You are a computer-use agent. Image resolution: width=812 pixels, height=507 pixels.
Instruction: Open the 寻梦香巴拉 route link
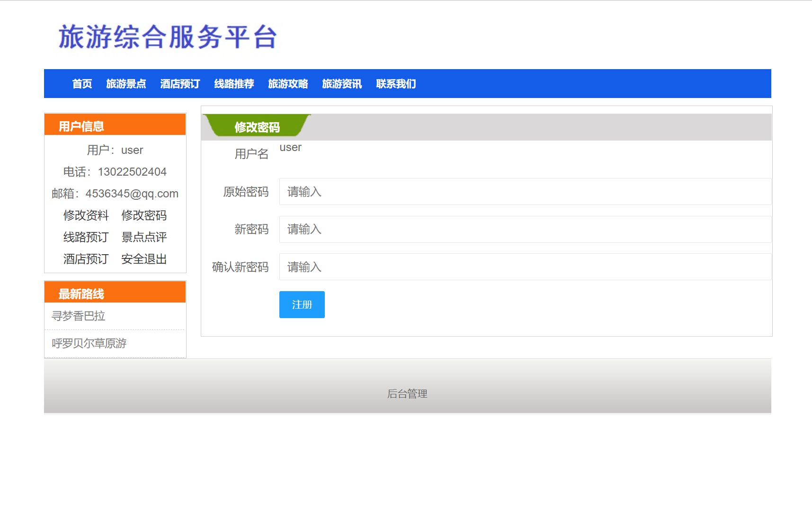[x=79, y=316]
